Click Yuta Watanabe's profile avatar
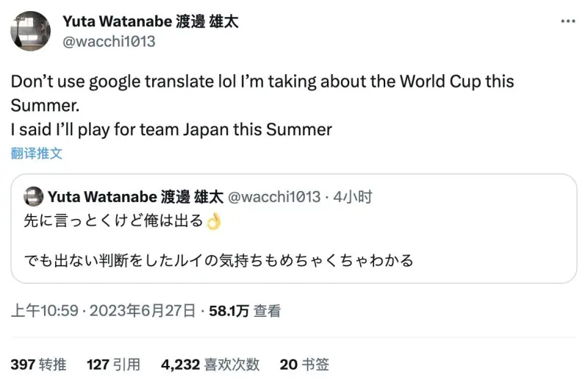Screen dimensions: 588x380 (30, 31)
